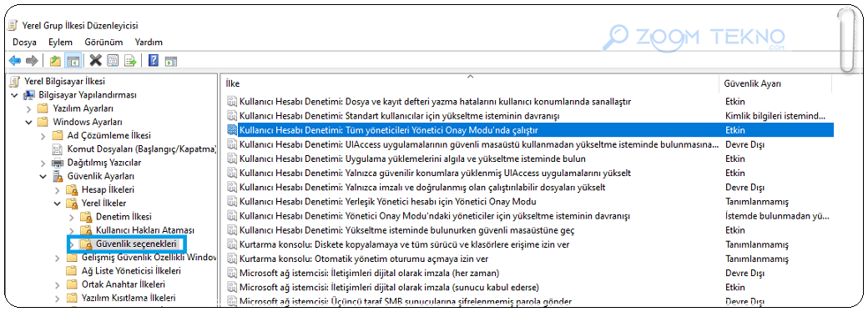The width and height of the screenshot is (868, 312).
Task: Open the Yardım menu
Action: [x=149, y=42]
